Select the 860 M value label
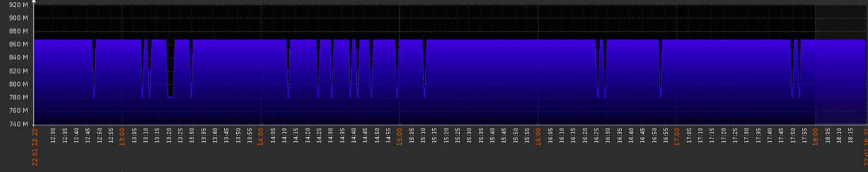This screenshot has height=172, width=868. [x=19, y=44]
